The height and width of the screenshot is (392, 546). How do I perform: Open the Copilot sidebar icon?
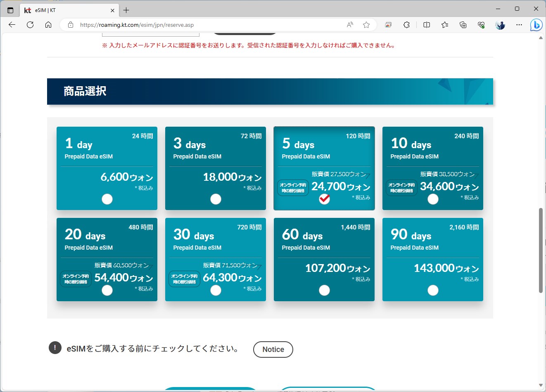(536, 25)
